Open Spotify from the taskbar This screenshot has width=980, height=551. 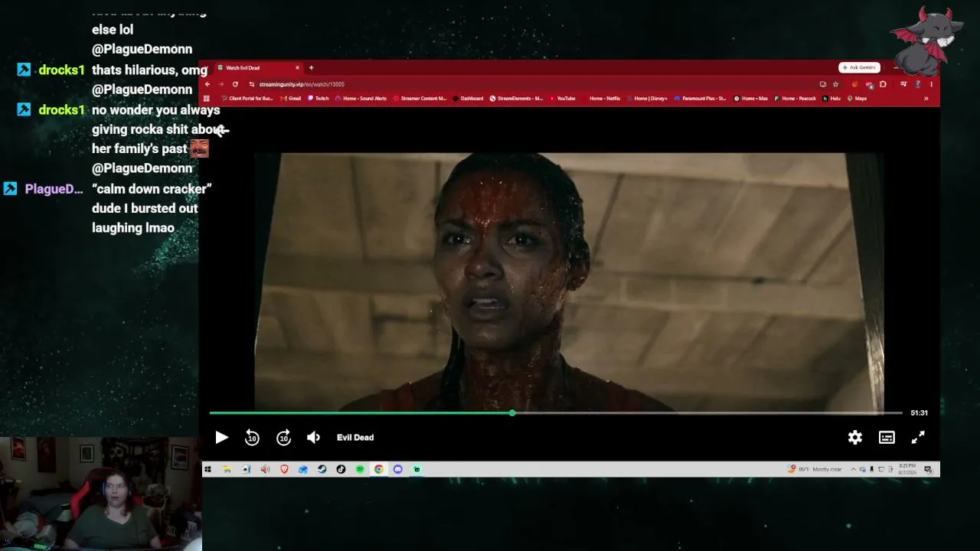360,470
